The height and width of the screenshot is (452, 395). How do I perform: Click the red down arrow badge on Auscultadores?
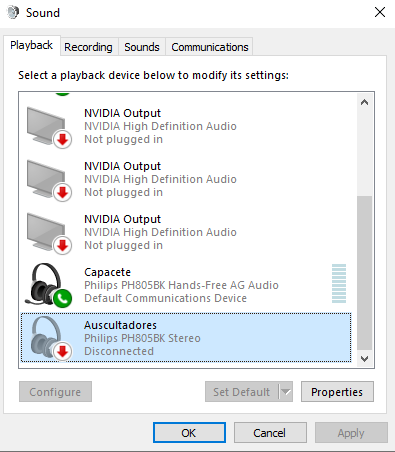coord(62,351)
